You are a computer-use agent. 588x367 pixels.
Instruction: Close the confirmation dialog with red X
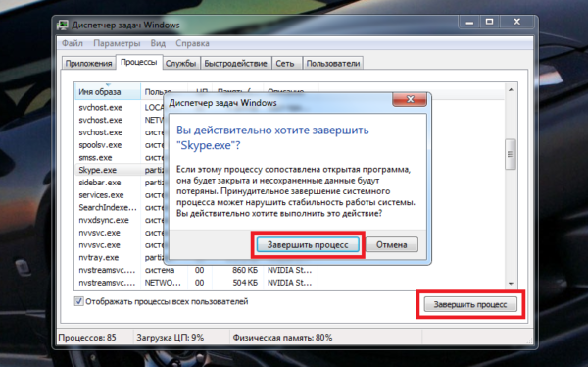[x=410, y=99]
